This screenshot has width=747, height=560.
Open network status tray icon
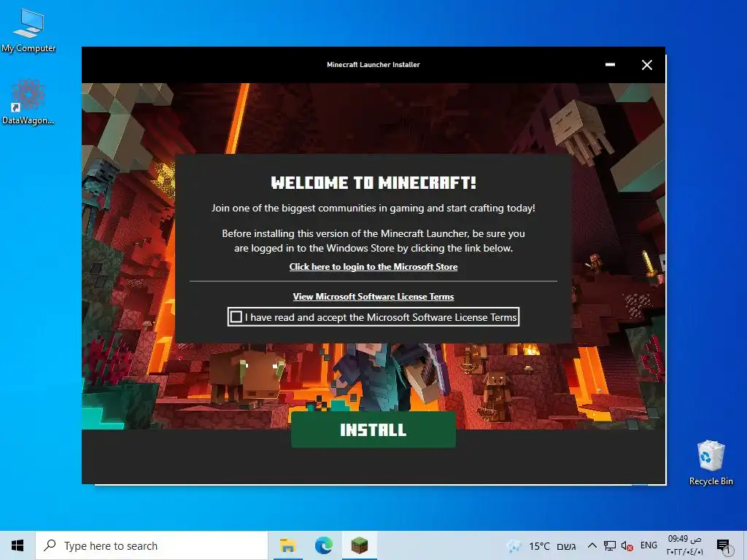pos(610,545)
